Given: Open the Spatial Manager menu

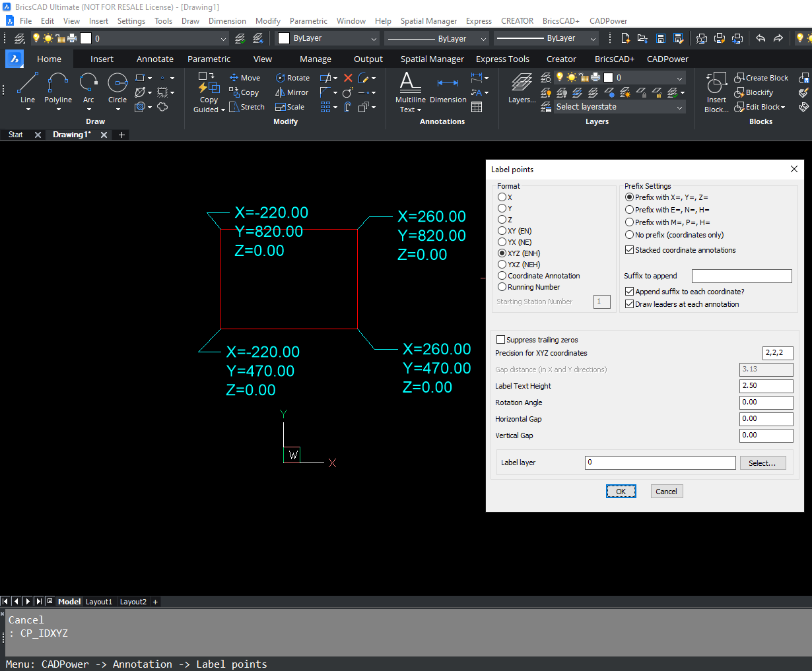Looking at the screenshot, I should [x=428, y=20].
